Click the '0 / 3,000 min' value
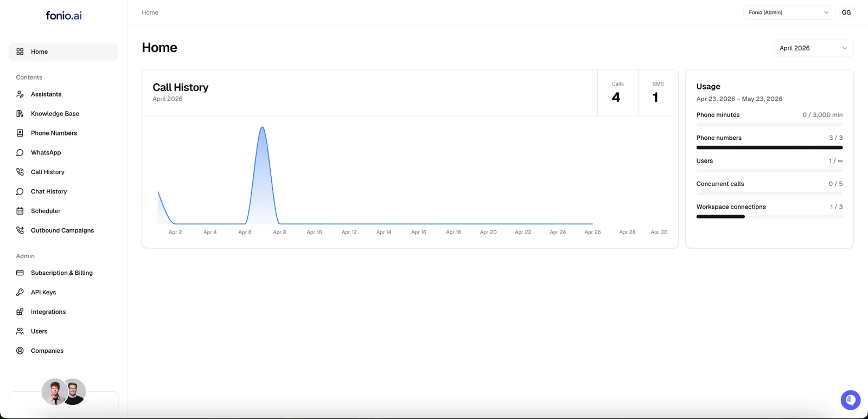This screenshot has width=868, height=419. pos(822,115)
